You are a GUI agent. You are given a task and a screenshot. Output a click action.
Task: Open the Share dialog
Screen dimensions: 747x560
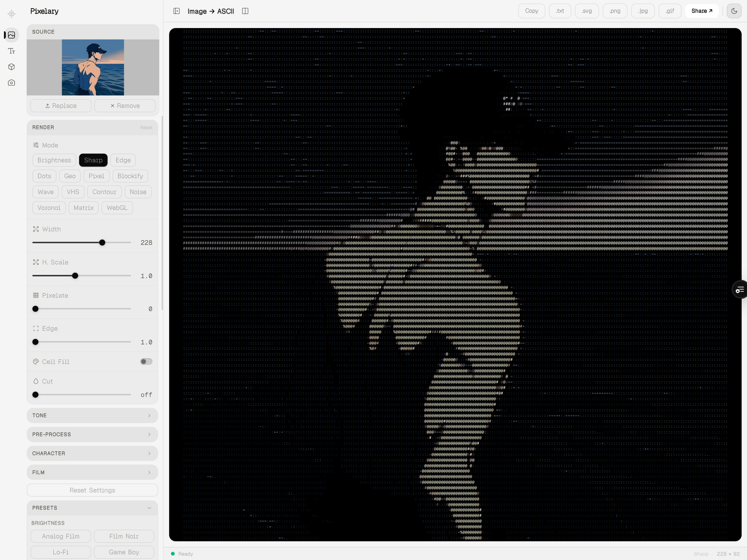702,11
